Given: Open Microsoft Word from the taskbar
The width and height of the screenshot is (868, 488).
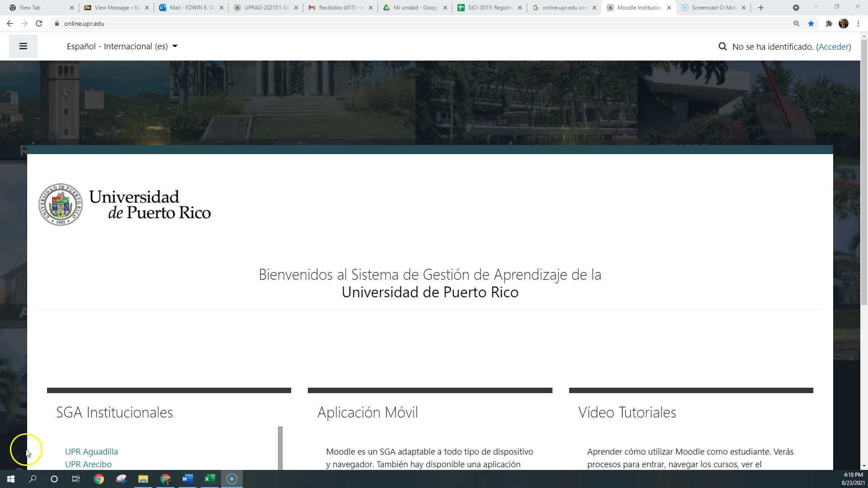Looking at the screenshot, I should pos(187,479).
